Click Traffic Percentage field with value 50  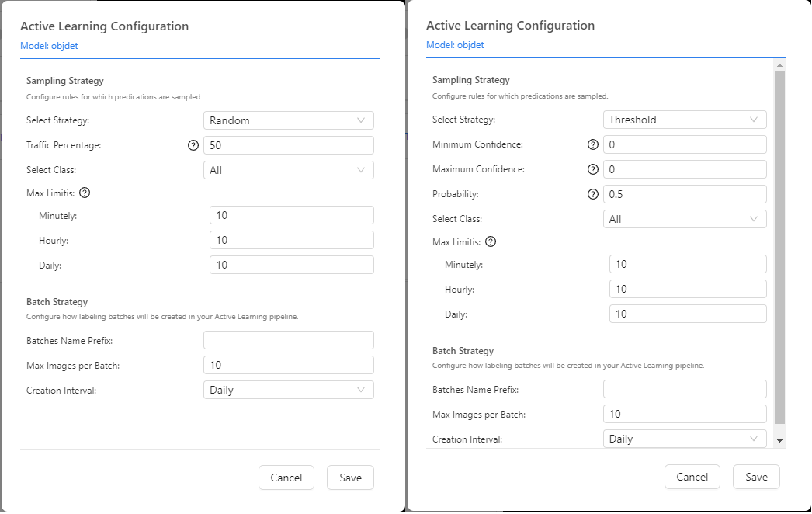pos(289,145)
